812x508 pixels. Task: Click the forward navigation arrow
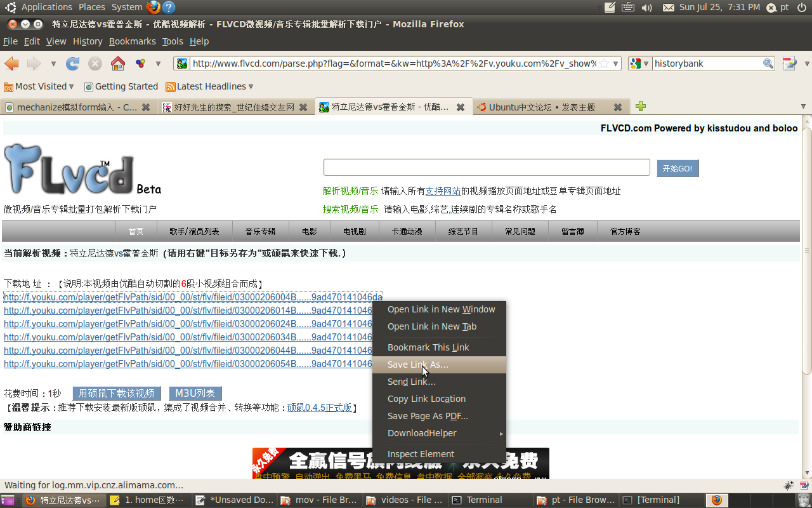click(x=33, y=63)
